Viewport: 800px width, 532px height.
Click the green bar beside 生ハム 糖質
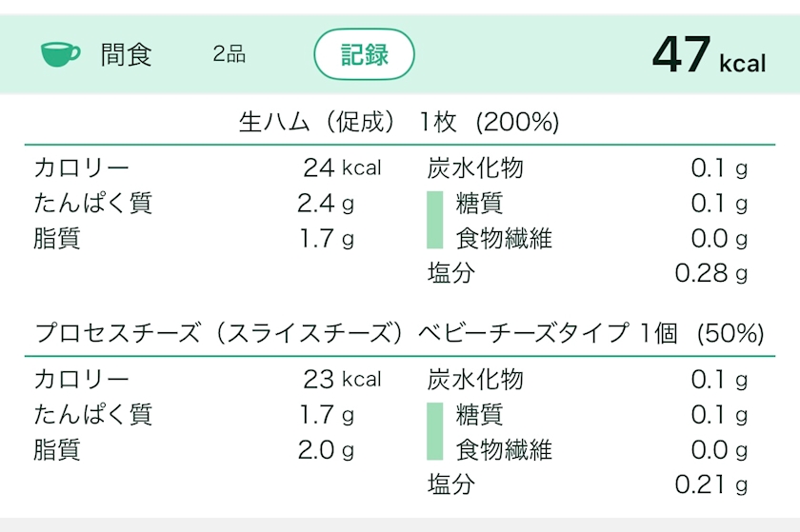pyautogui.click(x=434, y=204)
